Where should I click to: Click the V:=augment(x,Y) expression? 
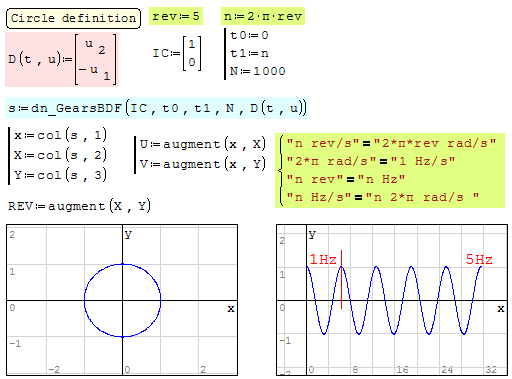[202, 164]
